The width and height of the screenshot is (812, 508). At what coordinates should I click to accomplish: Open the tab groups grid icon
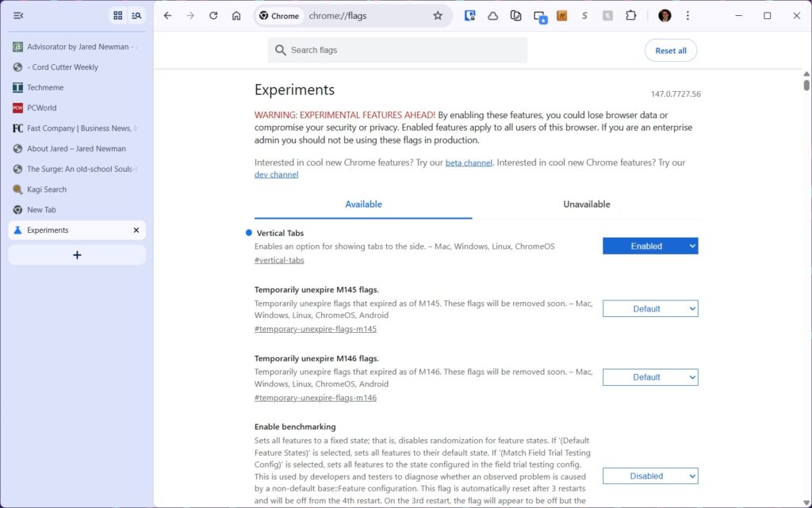[x=118, y=16]
